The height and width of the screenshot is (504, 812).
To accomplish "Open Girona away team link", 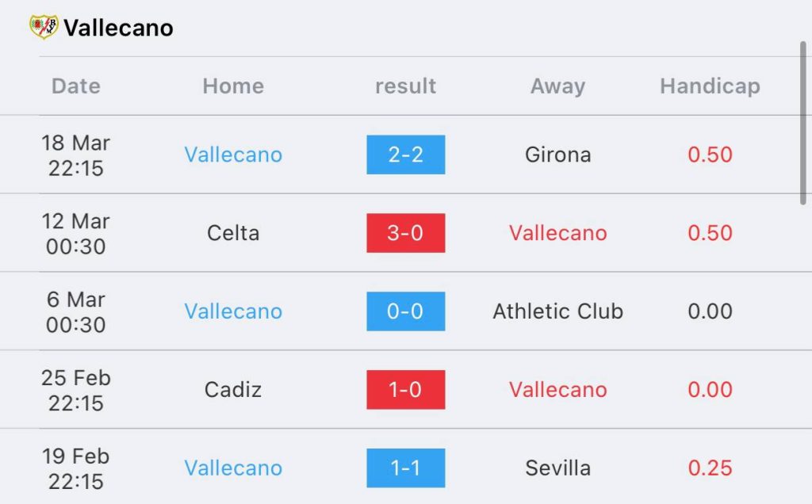I will (557, 155).
